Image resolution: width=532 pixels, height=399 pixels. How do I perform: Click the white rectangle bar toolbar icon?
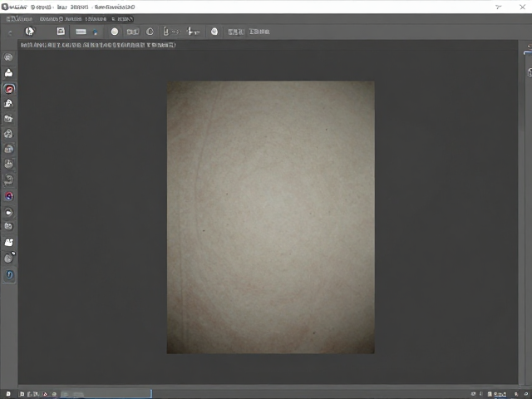[x=81, y=32]
